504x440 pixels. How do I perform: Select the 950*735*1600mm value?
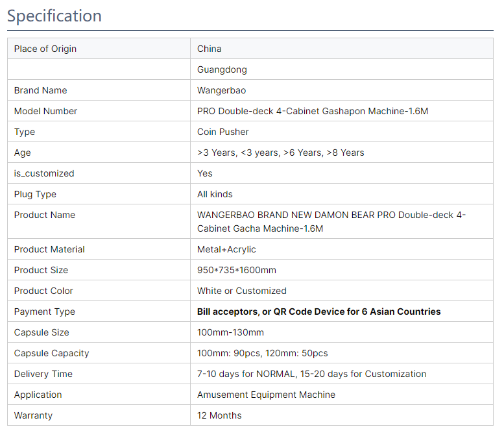pos(237,270)
